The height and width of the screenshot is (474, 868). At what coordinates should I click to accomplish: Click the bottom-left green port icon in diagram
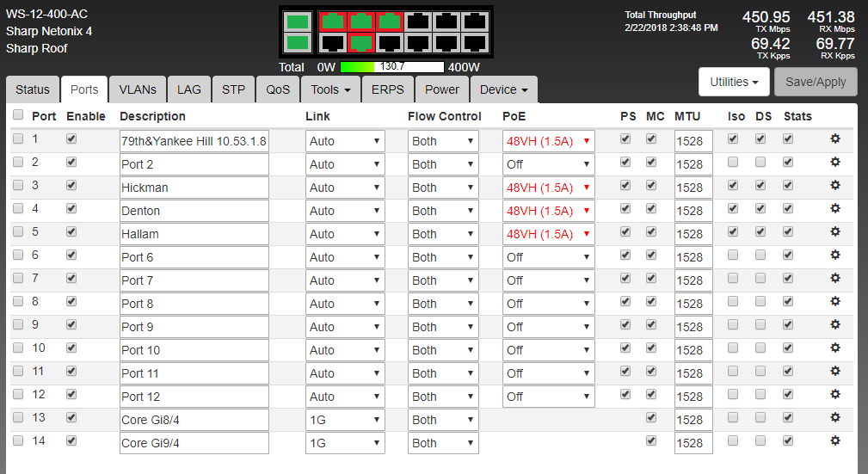pos(298,42)
